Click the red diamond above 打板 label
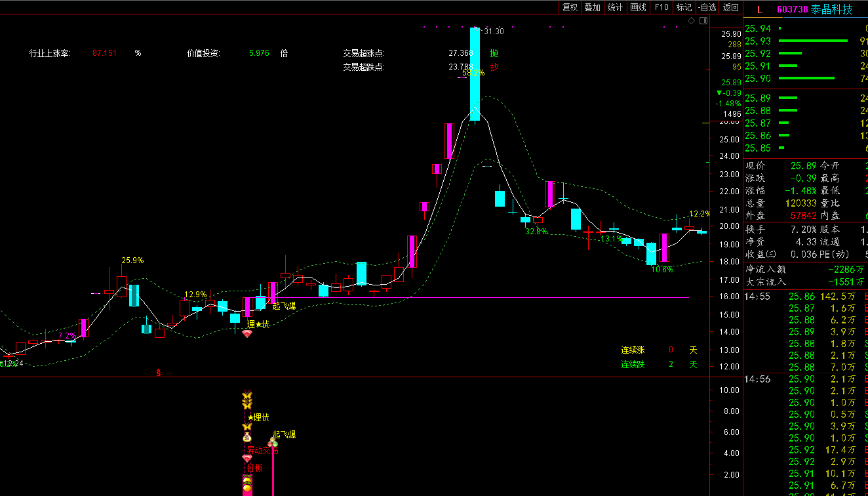The width and height of the screenshot is (868, 496). click(247, 459)
